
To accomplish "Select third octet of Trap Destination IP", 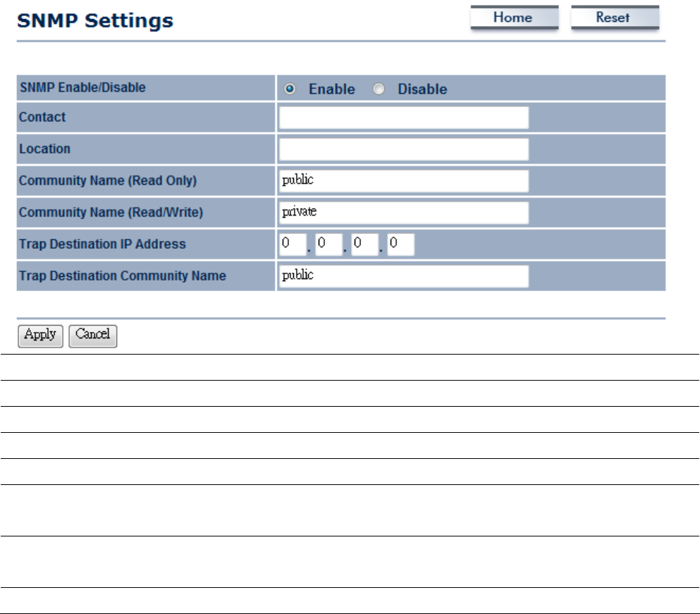I will tap(364, 244).
